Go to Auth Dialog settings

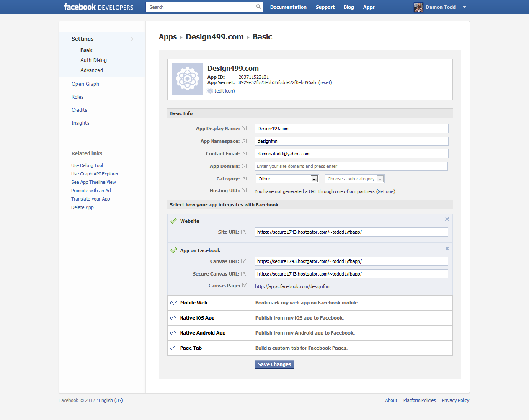[93, 60]
